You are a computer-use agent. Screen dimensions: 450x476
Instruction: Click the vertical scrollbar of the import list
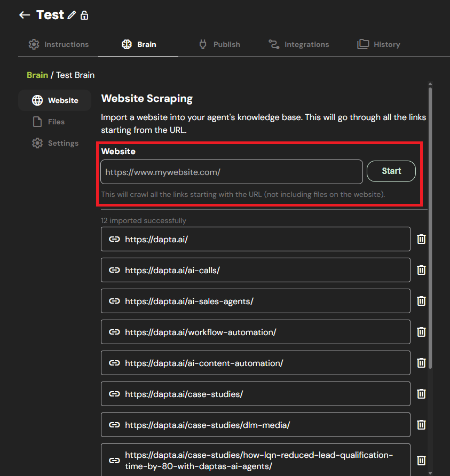[x=430, y=224]
